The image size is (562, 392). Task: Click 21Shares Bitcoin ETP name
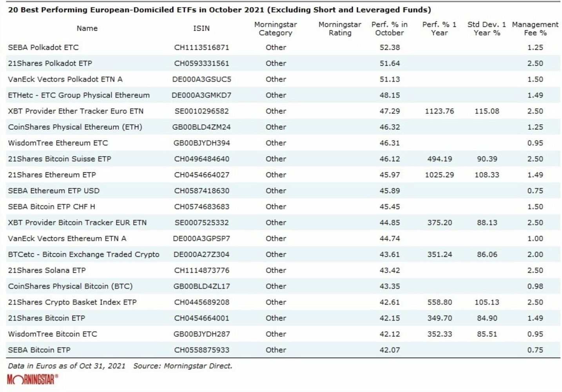point(46,318)
